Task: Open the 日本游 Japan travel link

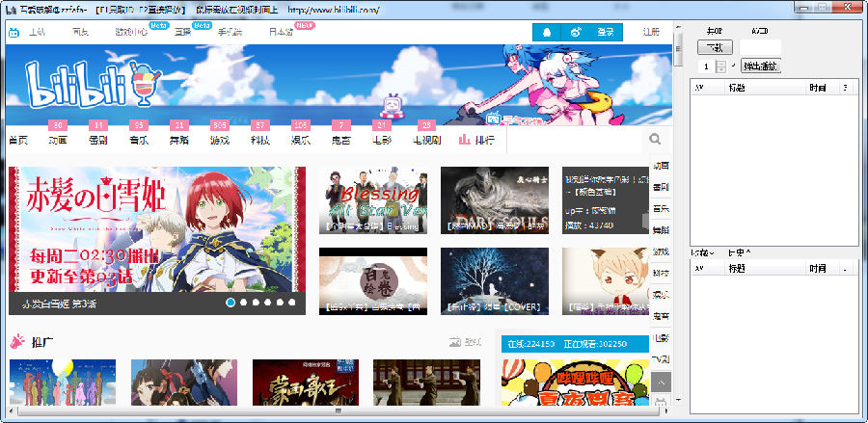Action: (x=282, y=32)
